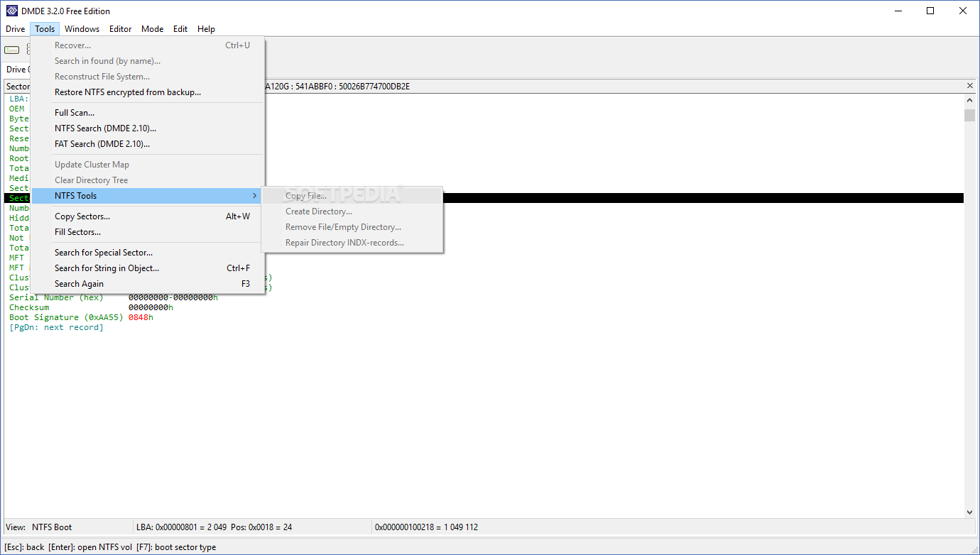Click the [Enter]: open NTFS vol hint
Screen dimensions: 980x555
tap(90, 547)
